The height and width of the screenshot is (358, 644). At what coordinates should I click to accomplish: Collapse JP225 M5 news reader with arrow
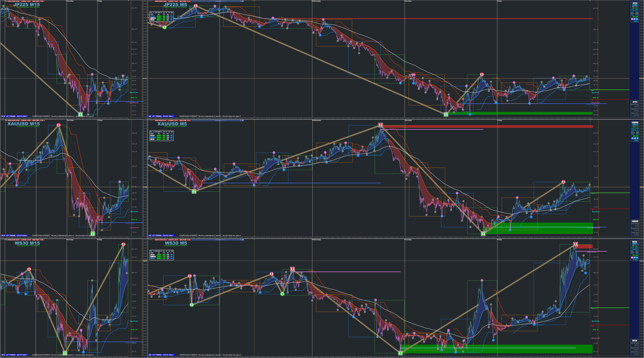click(241, 1)
